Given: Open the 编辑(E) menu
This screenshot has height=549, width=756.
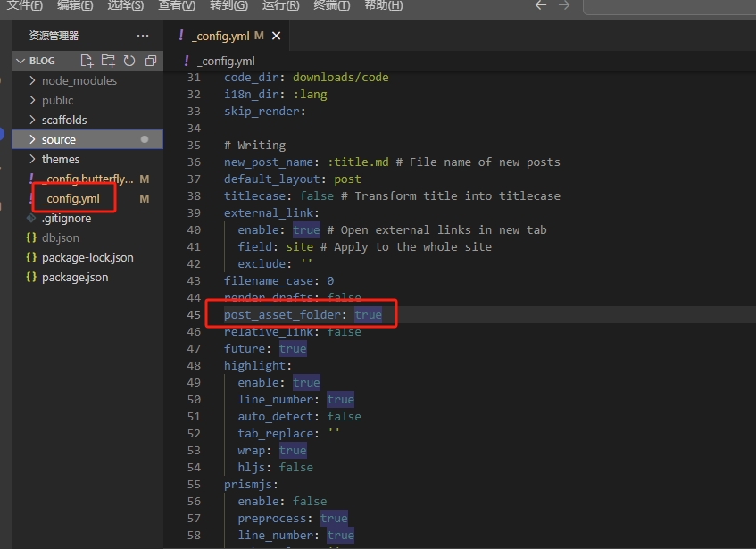Looking at the screenshot, I should click(x=75, y=5).
